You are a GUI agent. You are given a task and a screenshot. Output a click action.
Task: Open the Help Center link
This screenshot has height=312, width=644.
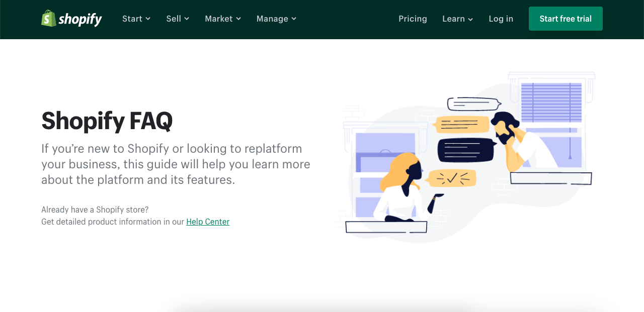[208, 222]
